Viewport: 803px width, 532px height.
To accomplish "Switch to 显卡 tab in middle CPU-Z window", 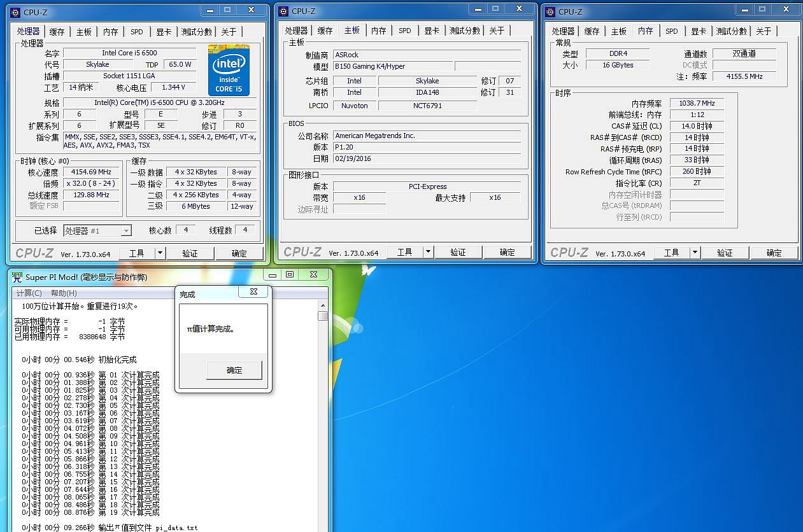I will point(432,31).
